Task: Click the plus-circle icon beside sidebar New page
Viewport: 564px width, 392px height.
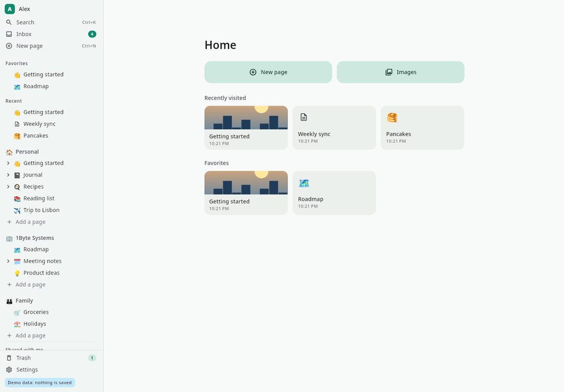Action: click(9, 46)
